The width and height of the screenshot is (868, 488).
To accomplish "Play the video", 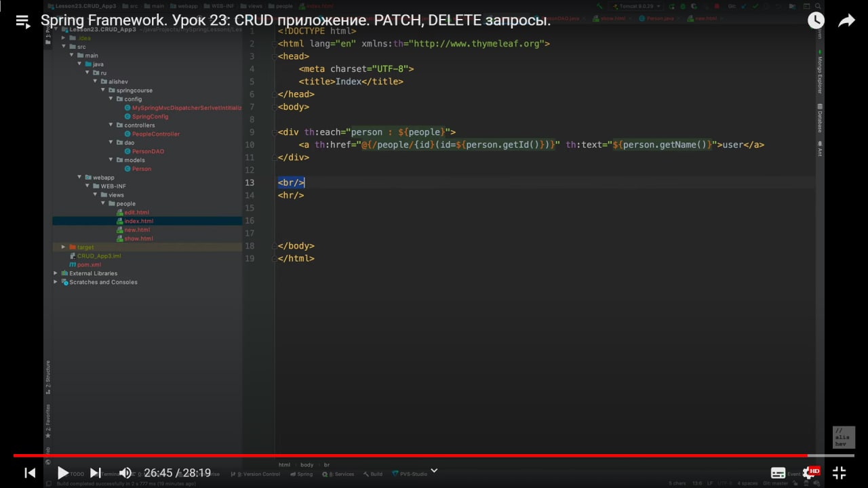I will point(62,472).
